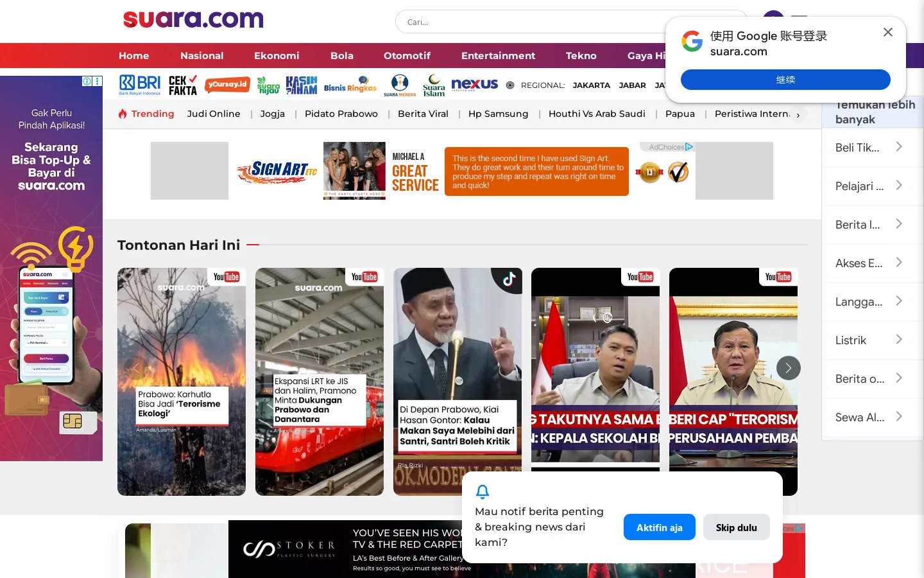Open the 'Houthi Vs Arab Saudi' trending topic
This screenshot has height=578, width=924.
[x=597, y=114]
